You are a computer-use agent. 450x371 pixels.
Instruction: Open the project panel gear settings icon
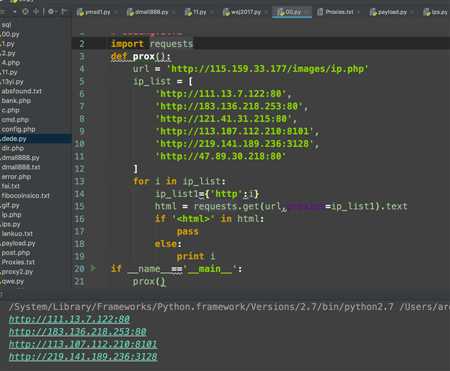pyautogui.click(x=51, y=12)
